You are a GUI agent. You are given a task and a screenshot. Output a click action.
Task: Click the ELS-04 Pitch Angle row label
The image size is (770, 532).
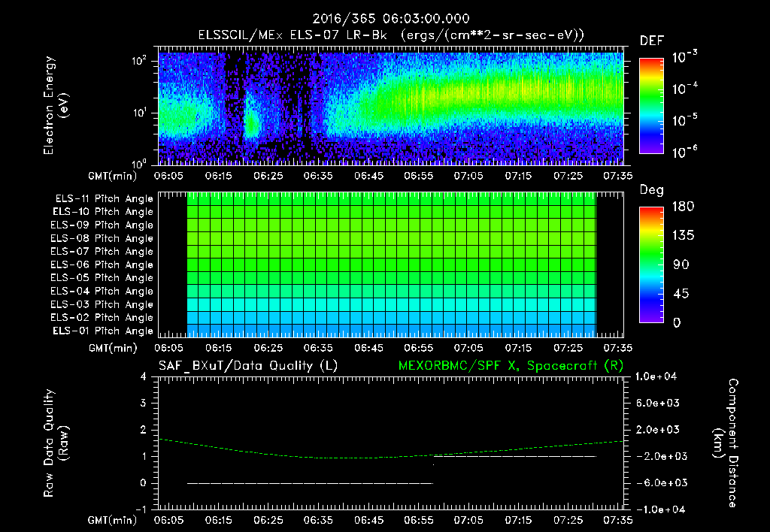[102, 292]
